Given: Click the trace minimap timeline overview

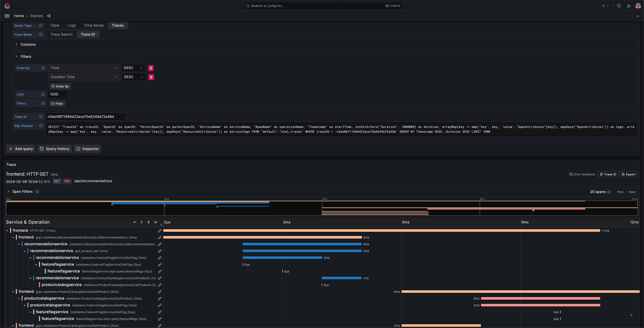Looking at the screenshot, I should coord(322,208).
